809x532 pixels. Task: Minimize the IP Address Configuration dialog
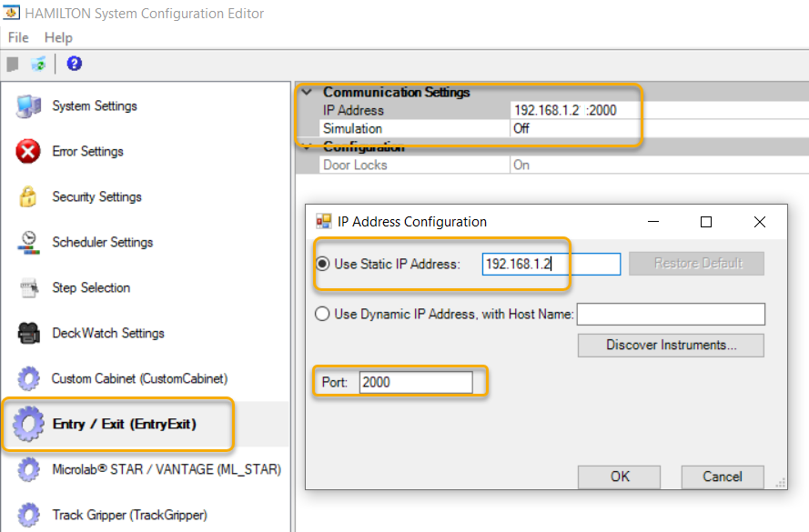pos(653,222)
